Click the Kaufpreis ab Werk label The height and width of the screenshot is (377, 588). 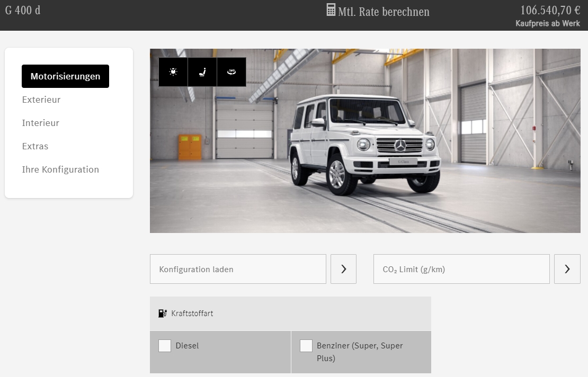click(548, 23)
